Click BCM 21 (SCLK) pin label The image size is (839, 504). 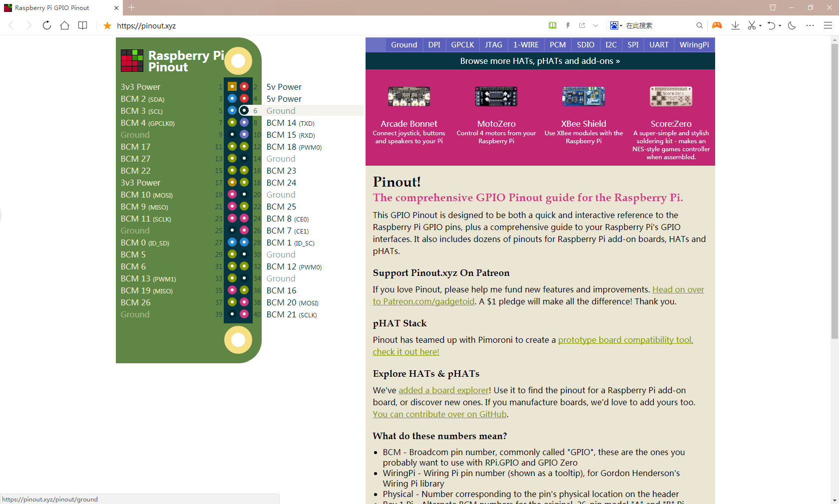[292, 314]
